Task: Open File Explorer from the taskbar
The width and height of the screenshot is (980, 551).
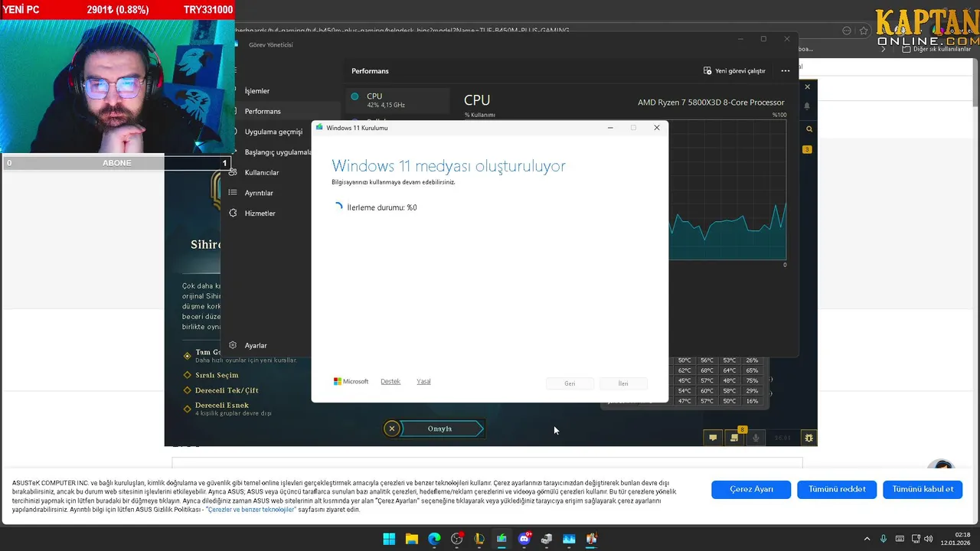Action: (x=411, y=539)
